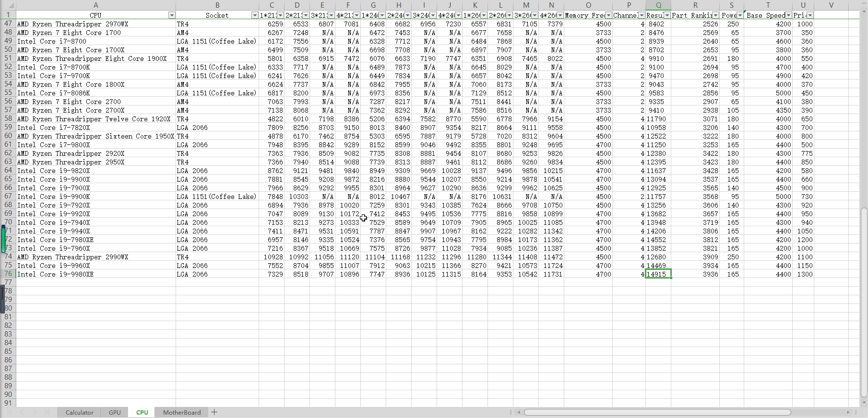Open the Power column filter dropdown
The width and height of the screenshot is (868, 418).
click(740, 15)
